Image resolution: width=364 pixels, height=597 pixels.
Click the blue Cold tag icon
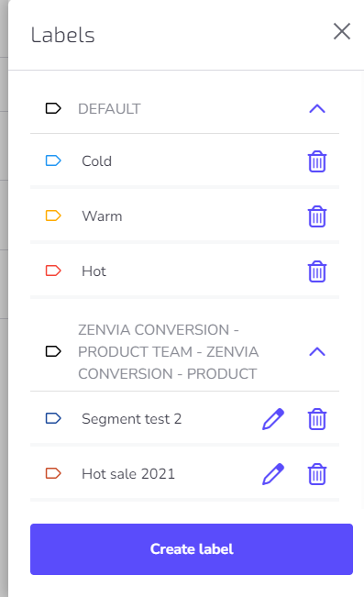tap(53, 160)
